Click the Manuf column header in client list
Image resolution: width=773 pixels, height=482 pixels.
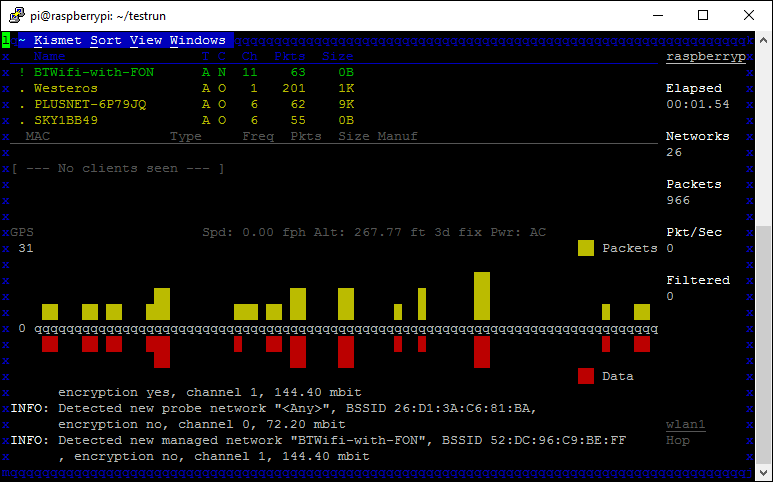397,136
